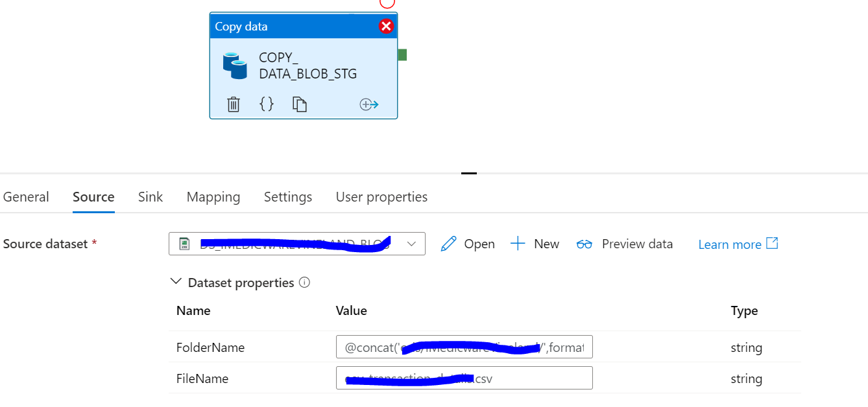Open the Source dataset dropdown
868x407 pixels.
297,244
